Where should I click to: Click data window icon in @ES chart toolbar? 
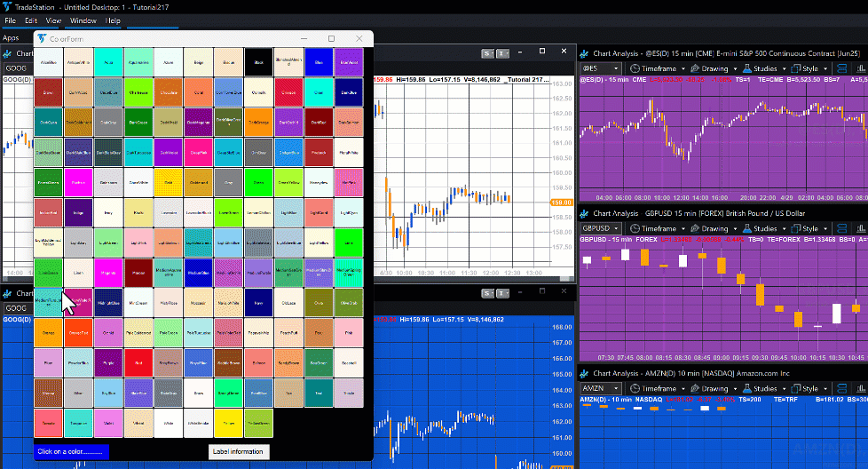pyautogui.click(x=842, y=68)
